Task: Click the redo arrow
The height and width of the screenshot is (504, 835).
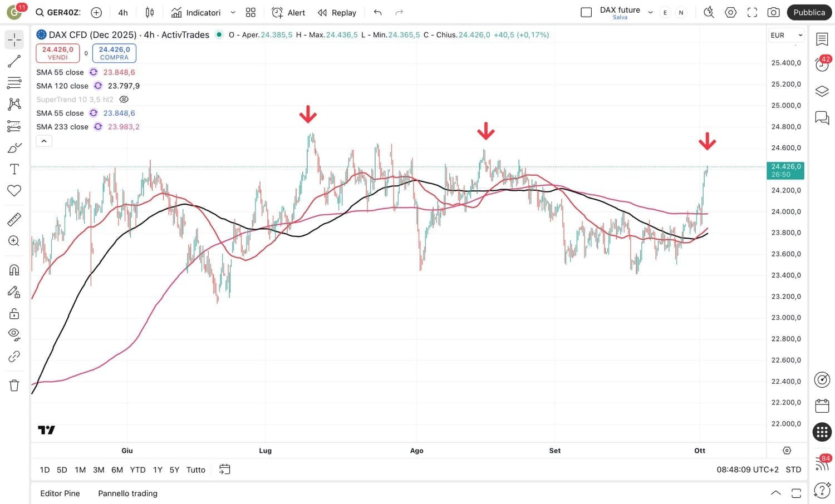Action: coord(399,12)
